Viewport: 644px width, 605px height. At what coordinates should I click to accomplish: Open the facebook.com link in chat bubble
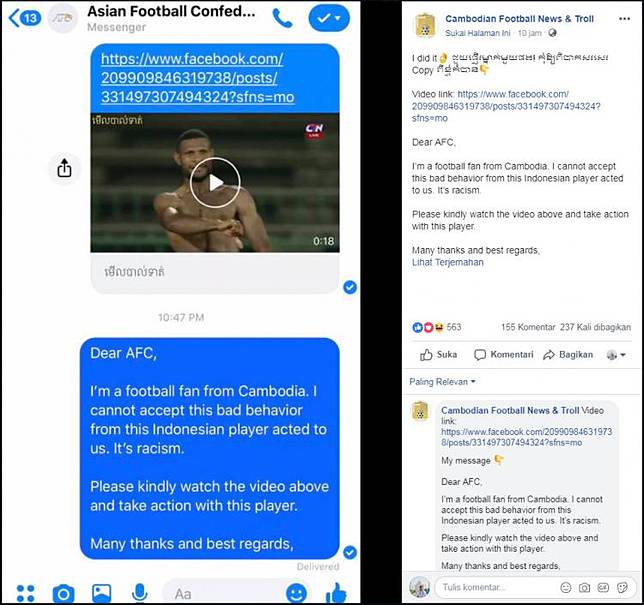[x=198, y=78]
